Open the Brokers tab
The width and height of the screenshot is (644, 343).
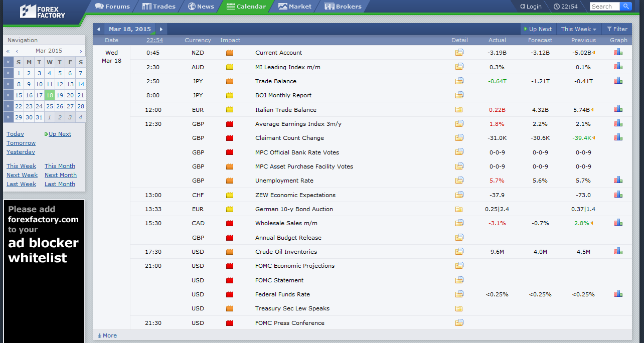click(x=343, y=7)
